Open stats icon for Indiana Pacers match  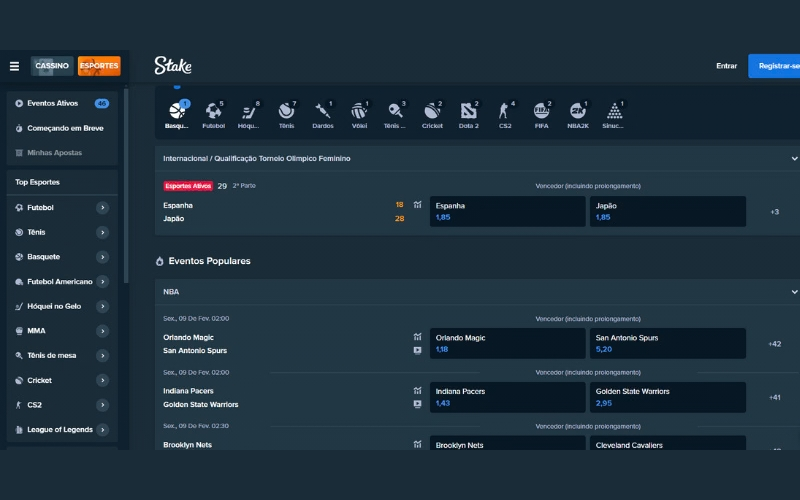417,390
